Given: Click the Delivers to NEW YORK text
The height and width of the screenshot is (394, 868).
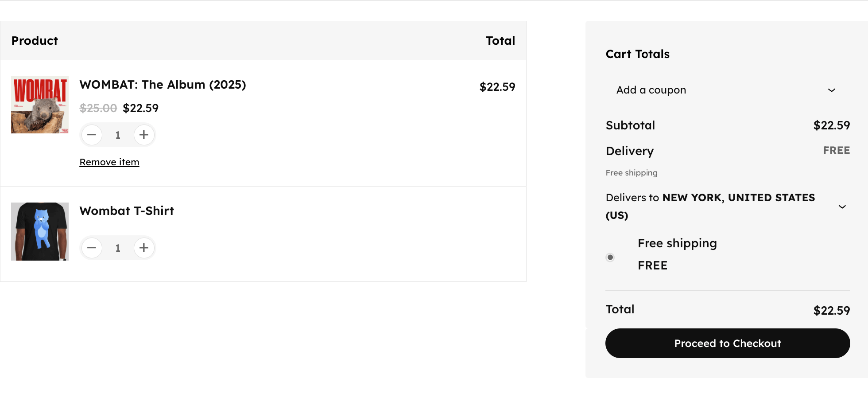Looking at the screenshot, I should pyautogui.click(x=710, y=207).
